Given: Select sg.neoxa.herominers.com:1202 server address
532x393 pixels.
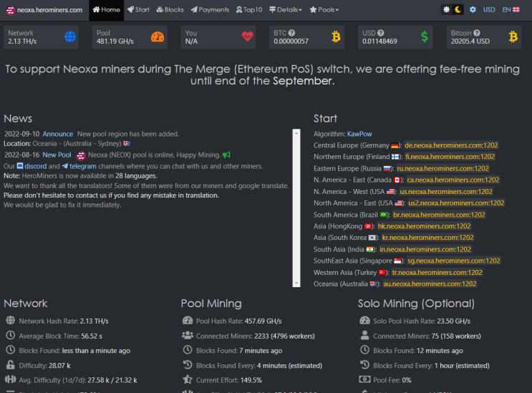Looking at the screenshot, I should [454, 261].
